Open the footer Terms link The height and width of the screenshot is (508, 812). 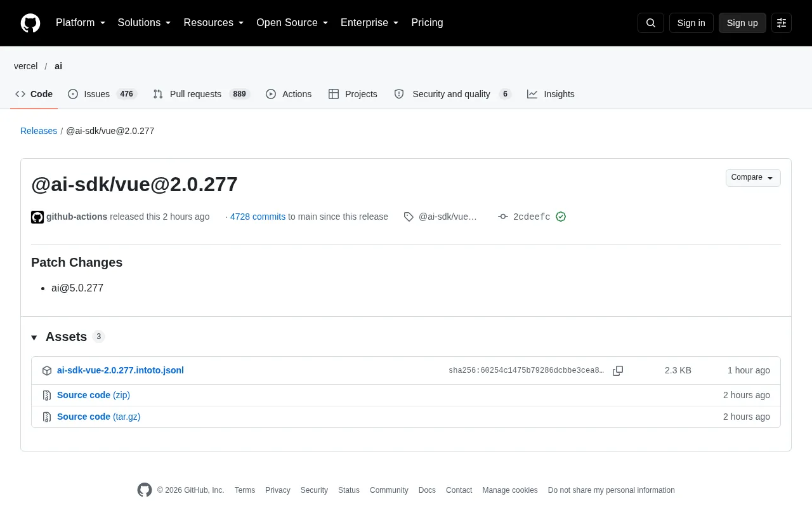click(x=245, y=490)
